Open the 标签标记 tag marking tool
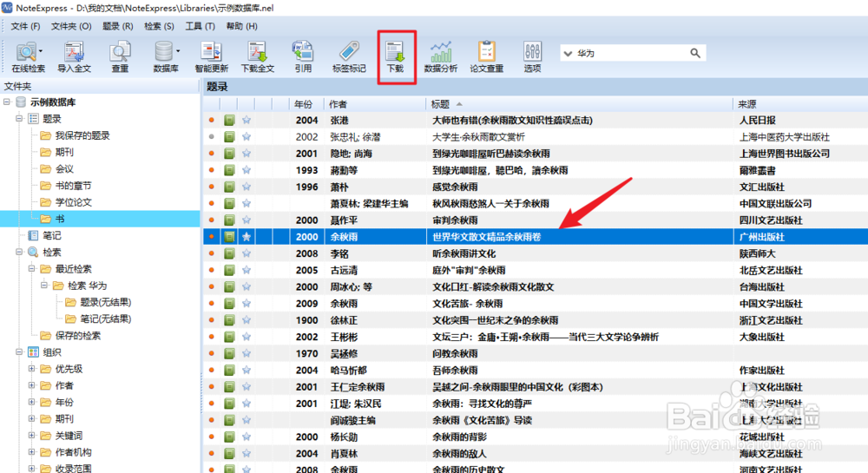The width and height of the screenshot is (868, 473). [349, 57]
